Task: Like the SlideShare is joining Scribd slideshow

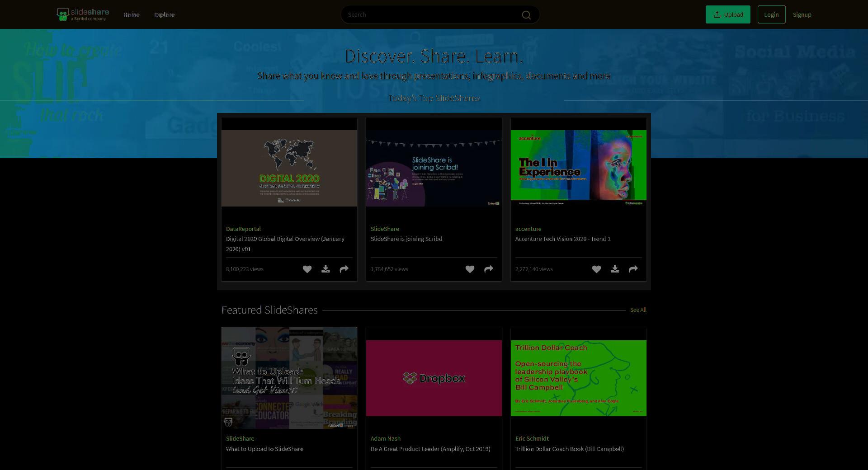Action: coord(470,269)
